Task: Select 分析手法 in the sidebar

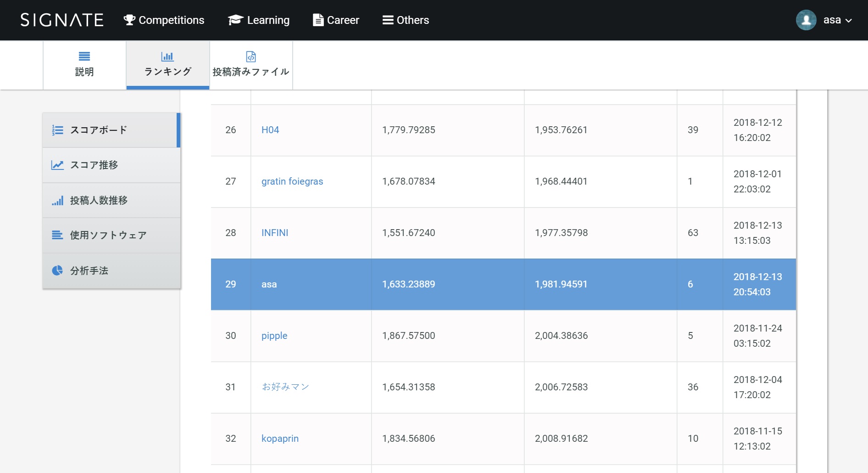Action: tap(111, 270)
